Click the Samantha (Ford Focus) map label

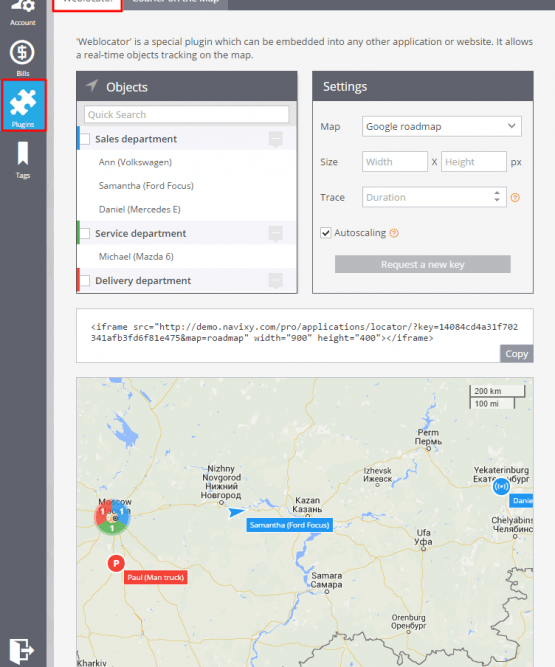tap(290, 525)
